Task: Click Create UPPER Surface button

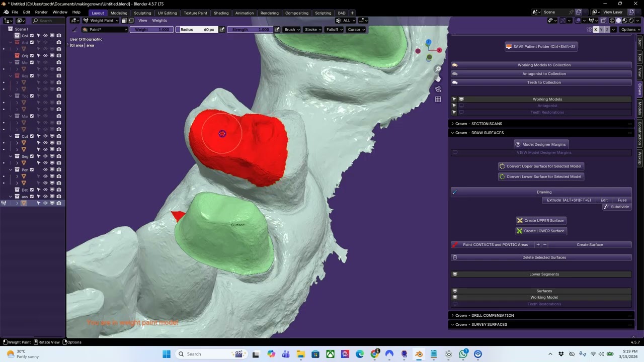Action: click(541, 220)
